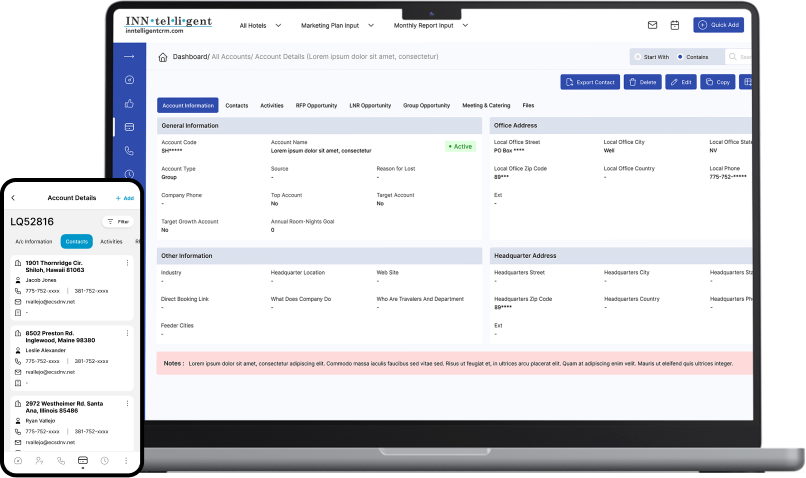
Task: Click the Copy button
Action: [x=718, y=82]
